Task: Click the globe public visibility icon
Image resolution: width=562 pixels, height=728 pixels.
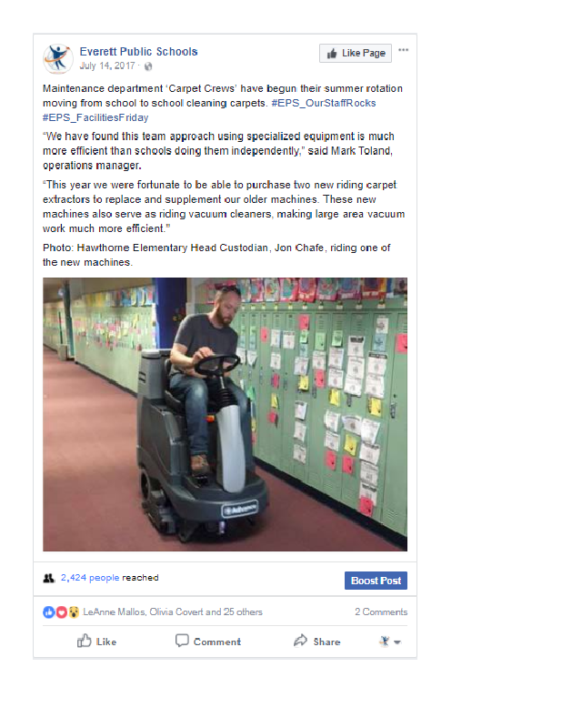Action: point(148,66)
